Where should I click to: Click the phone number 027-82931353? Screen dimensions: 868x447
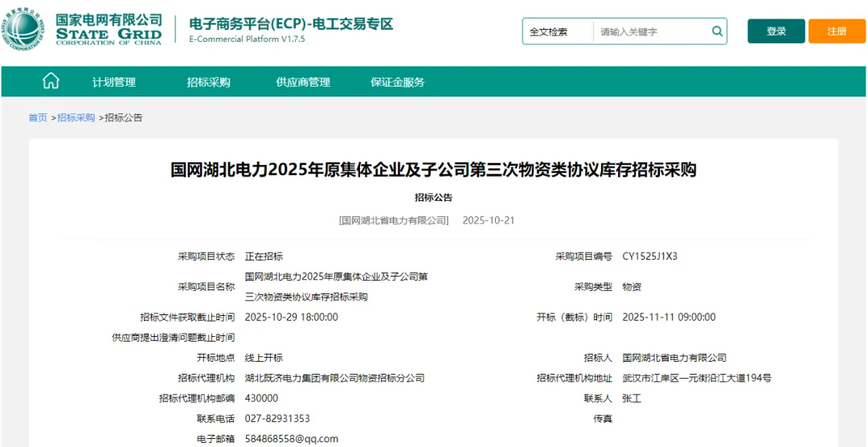tap(277, 419)
